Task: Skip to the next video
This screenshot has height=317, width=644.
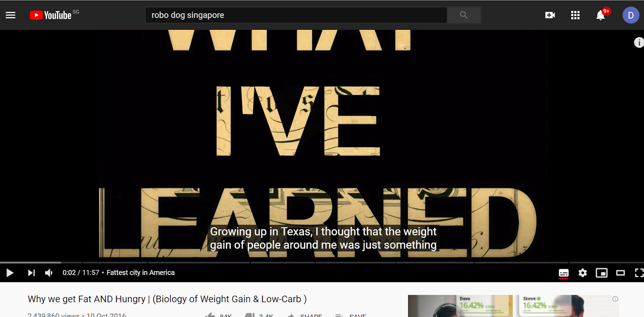Action: (x=31, y=273)
